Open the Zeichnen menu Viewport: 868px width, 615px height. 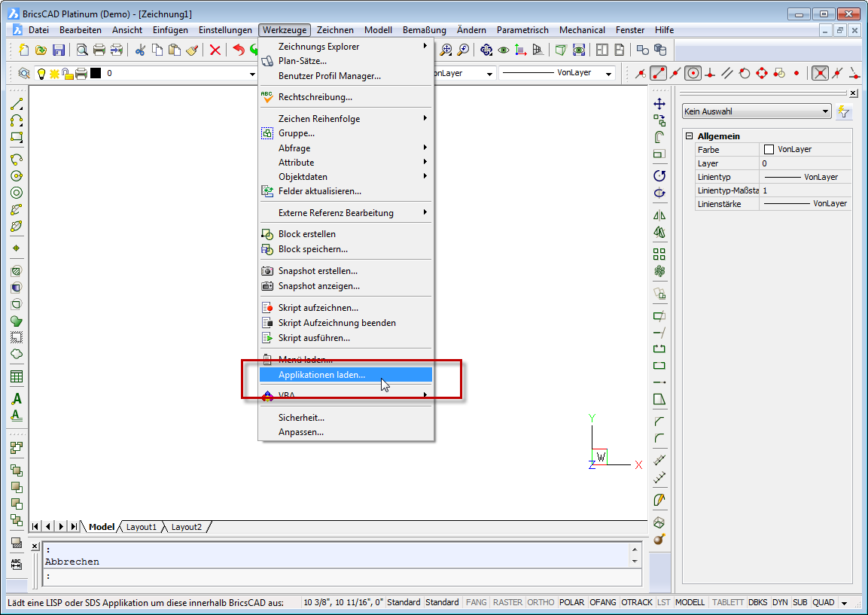[335, 30]
